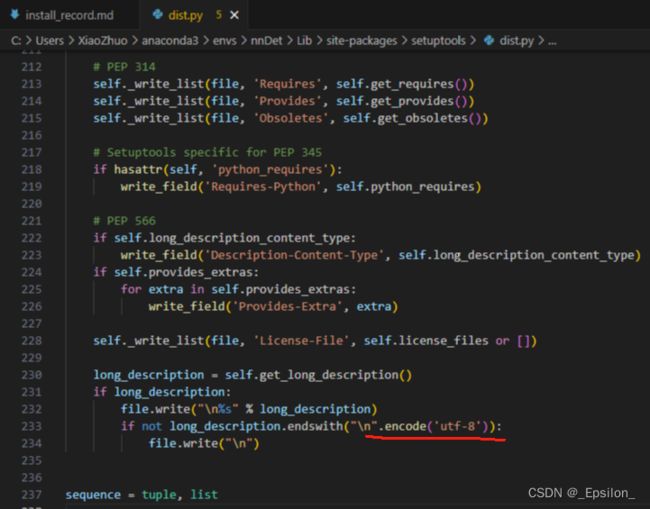Screen dimensions: 650x509
Task: Click 'get_requires' on line 213
Action: click(x=412, y=84)
